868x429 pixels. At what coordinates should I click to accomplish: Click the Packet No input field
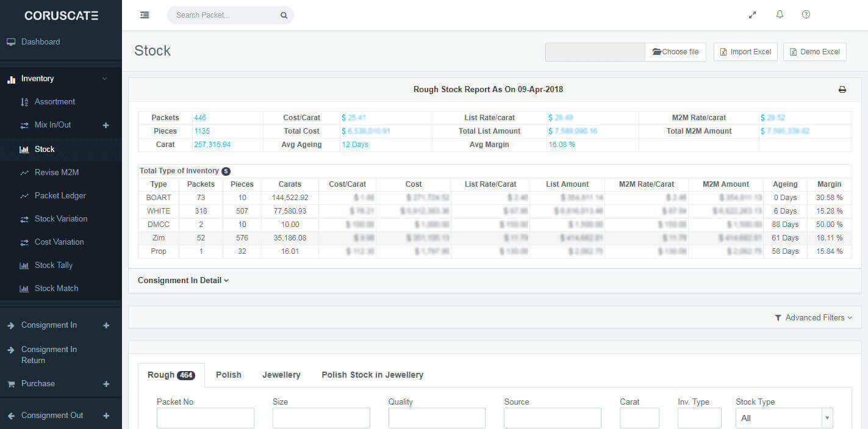pyautogui.click(x=205, y=418)
